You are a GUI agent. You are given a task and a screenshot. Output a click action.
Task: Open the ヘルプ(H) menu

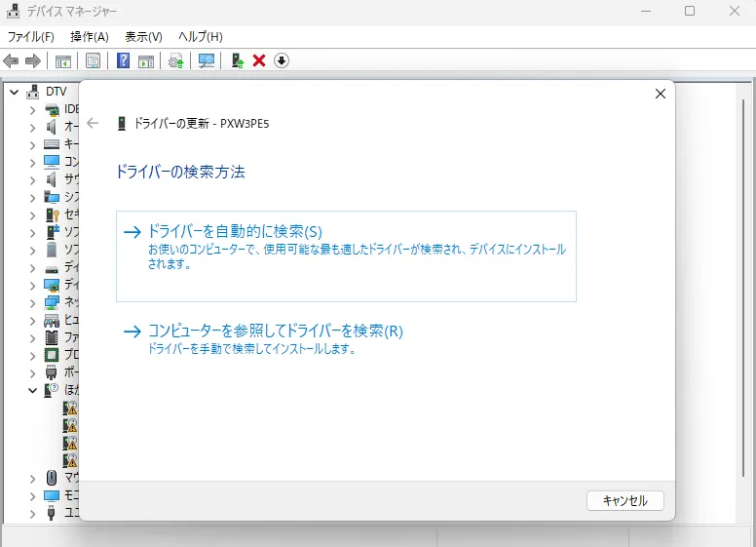coord(200,37)
